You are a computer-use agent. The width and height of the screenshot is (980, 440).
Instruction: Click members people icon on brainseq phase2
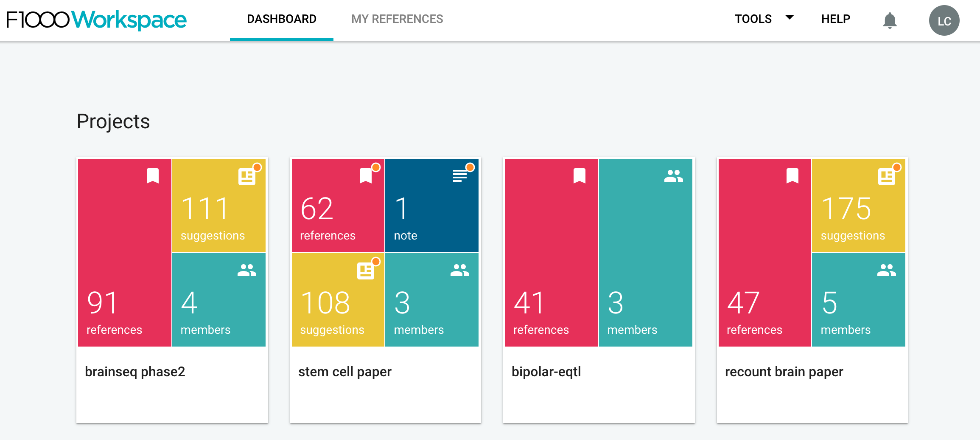(247, 270)
